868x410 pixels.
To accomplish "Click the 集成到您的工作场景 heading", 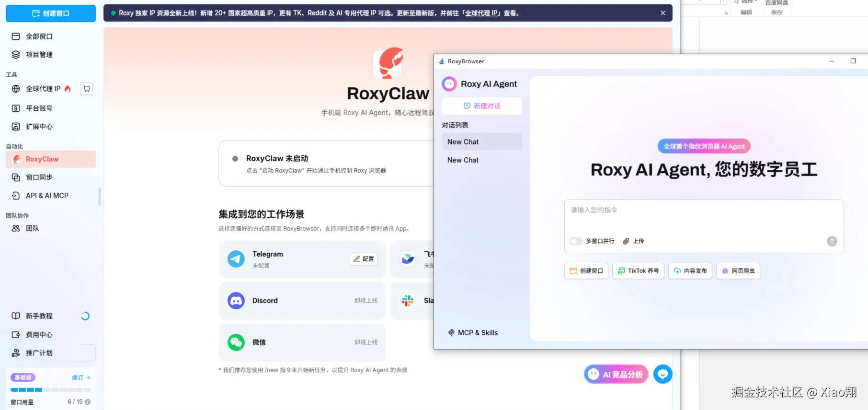I will point(262,214).
